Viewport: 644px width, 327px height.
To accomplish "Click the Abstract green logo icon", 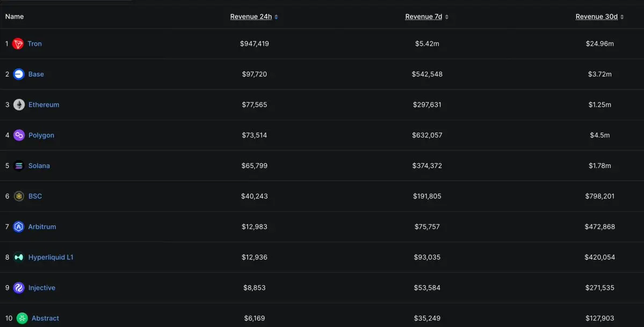I will (x=22, y=318).
